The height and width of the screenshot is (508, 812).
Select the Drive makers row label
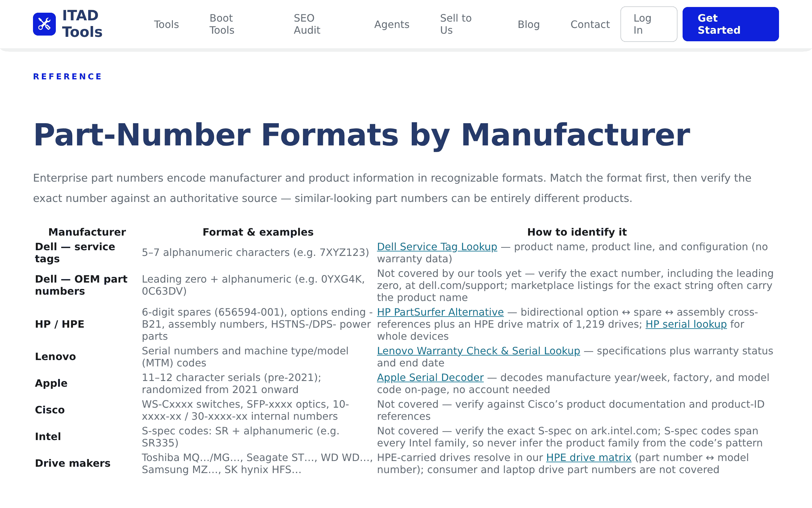tap(72, 463)
